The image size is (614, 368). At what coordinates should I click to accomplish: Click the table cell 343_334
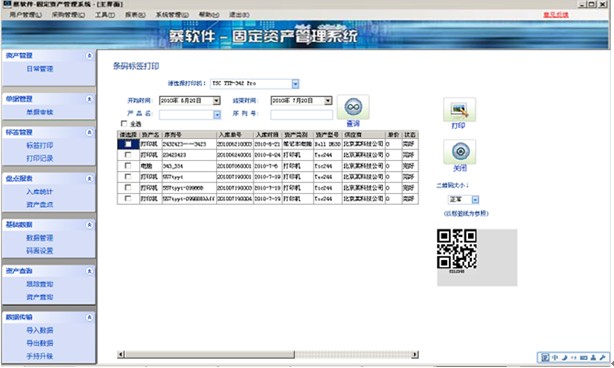point(189,166)
